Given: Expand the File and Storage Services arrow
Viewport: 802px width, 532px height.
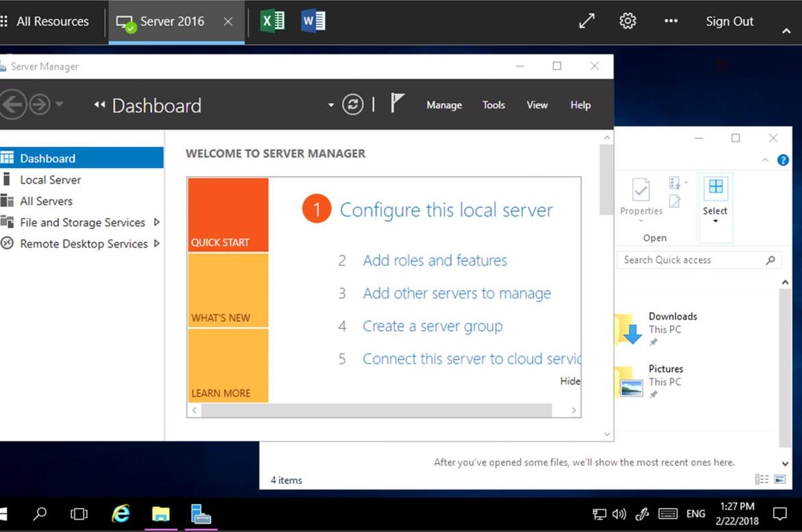Looking at the screenshot, I should coord(157,222).
